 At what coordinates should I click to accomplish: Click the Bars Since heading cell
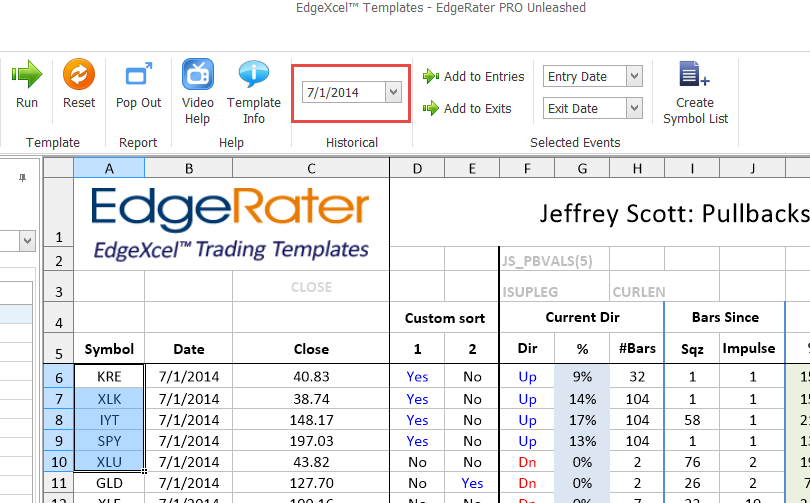click(725, 317)
